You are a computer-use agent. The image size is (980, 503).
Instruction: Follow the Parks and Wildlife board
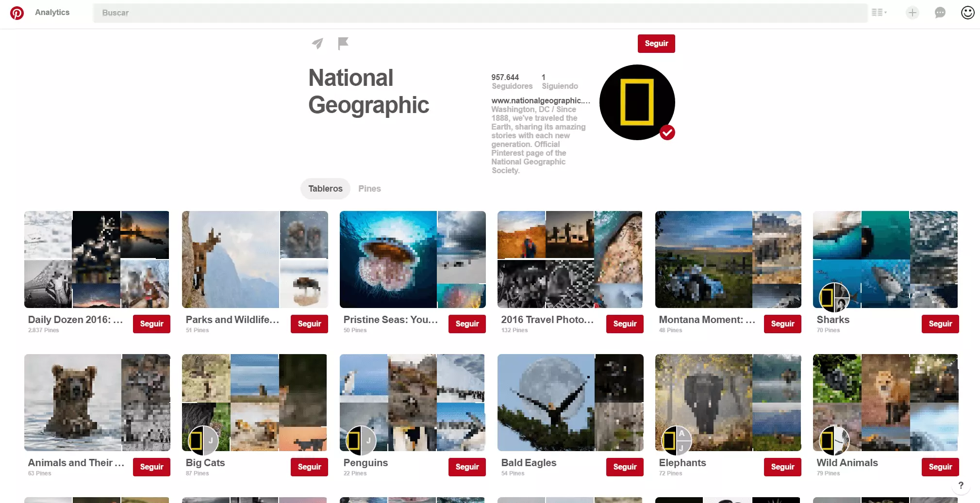click(309, 324)
